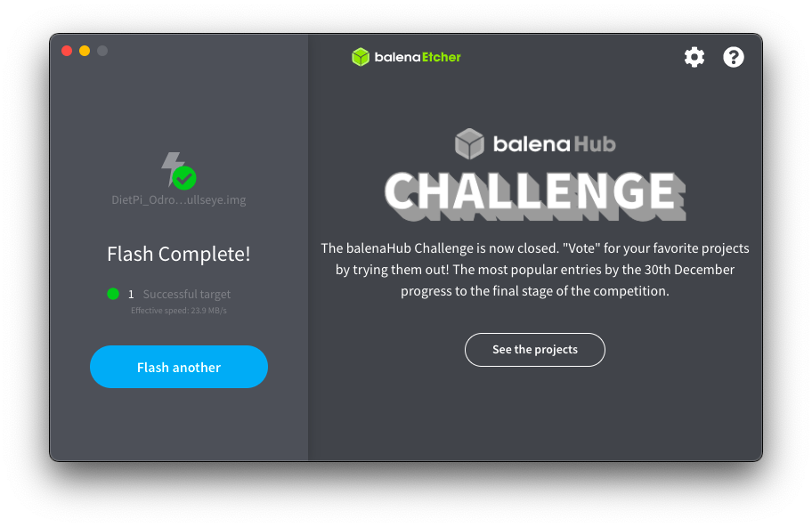Screen dimensions: 812x527
Task: Open the settings gear icon
Action: pos(694,57)
